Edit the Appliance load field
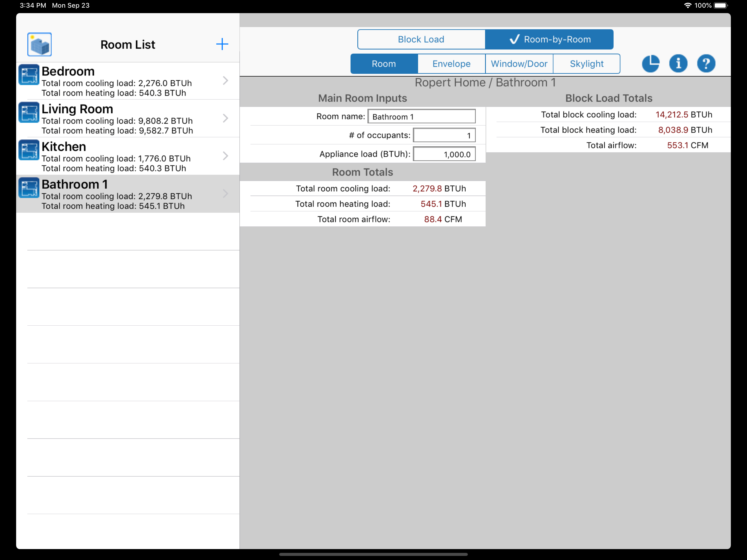This screenshot has height=560, width=747. coord(444,154)
